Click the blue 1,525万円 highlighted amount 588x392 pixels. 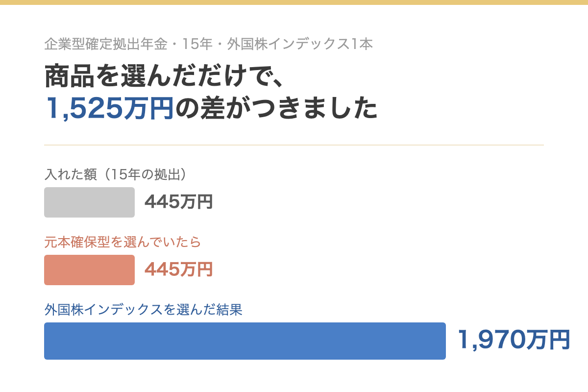coord(110,108)
